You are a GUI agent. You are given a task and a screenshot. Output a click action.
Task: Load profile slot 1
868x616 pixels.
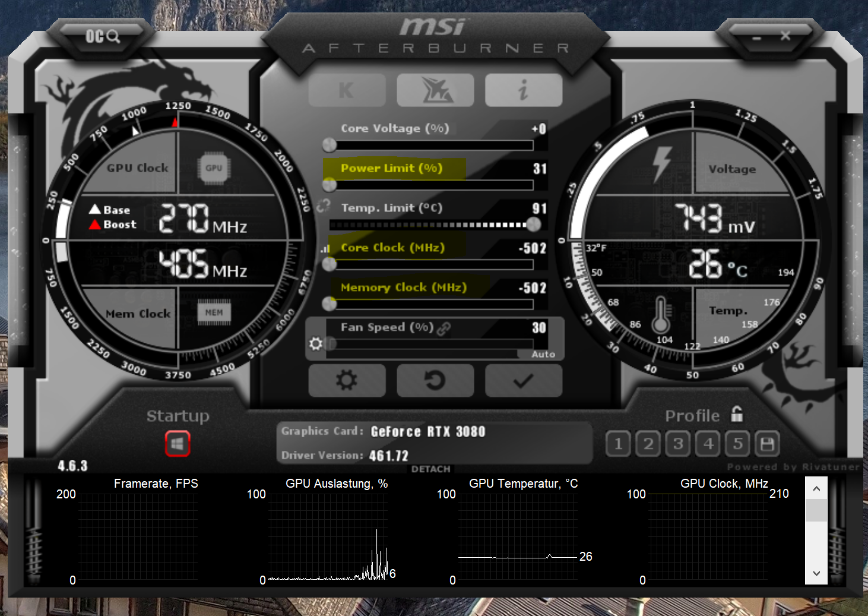(x=618, y=444)
